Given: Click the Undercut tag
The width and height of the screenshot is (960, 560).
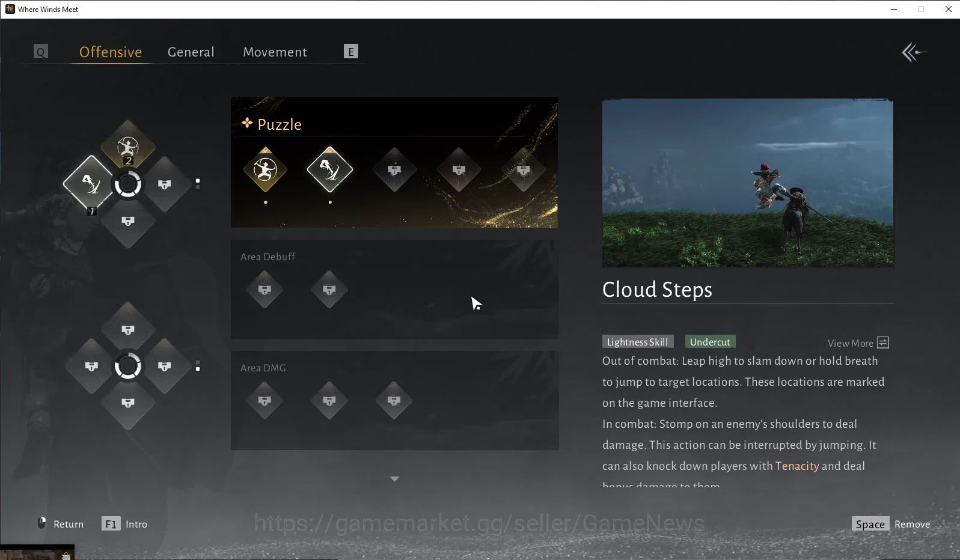Looking at the screenshot, I should (x=710, y=342).
